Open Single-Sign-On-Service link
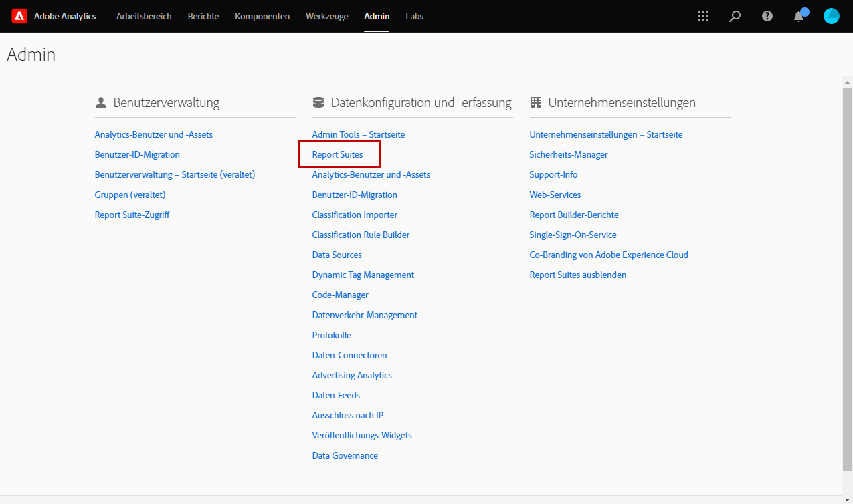The width and height of the screenshot is (853, 504). (573, 235)
